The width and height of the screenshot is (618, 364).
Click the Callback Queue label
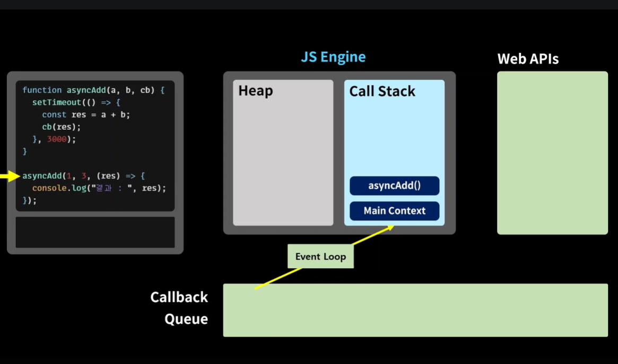[x=179, y=308]
